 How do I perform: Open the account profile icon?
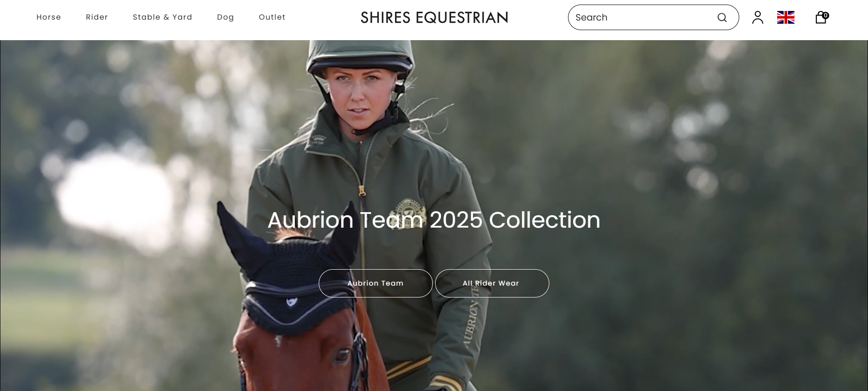(x=758, y=17)
